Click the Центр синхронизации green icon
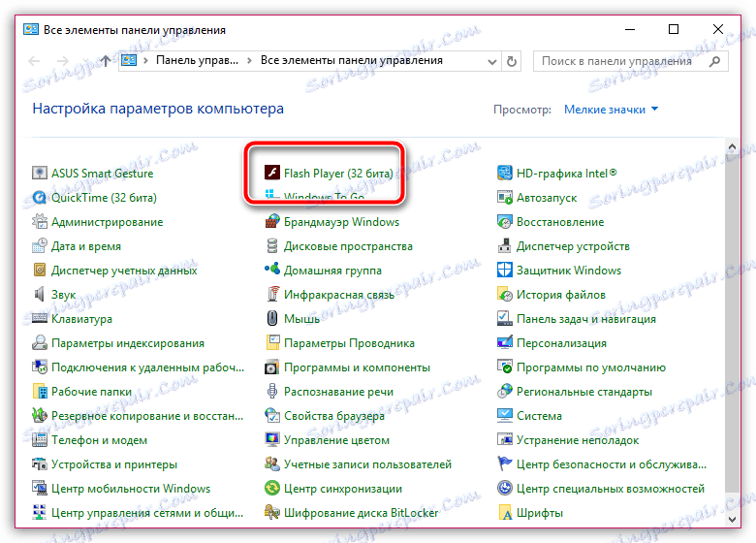 point(272,488)
